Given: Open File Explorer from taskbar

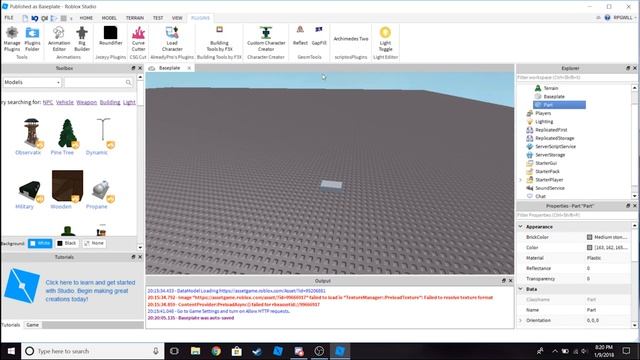Looking at the screenshot, I should click(x=195, y=351).
